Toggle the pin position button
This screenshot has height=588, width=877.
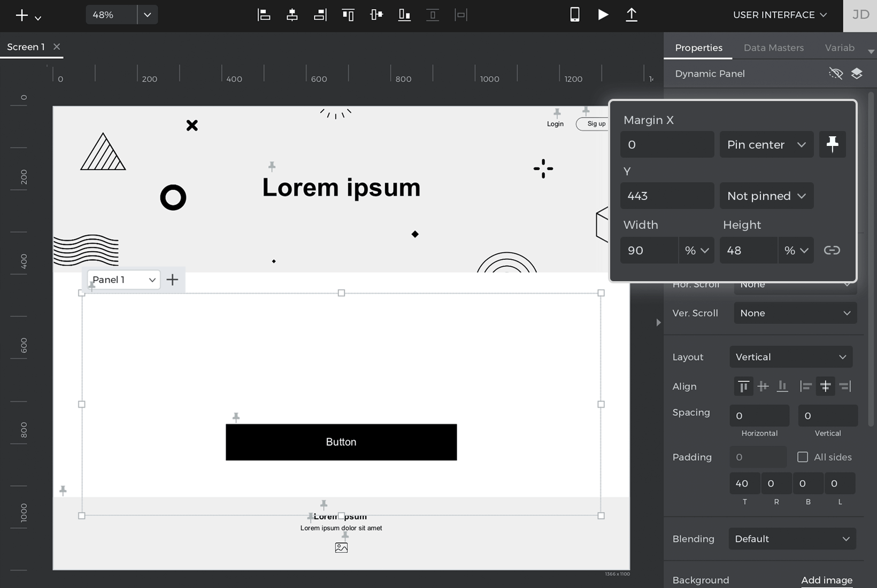click(x=833, y=144)
